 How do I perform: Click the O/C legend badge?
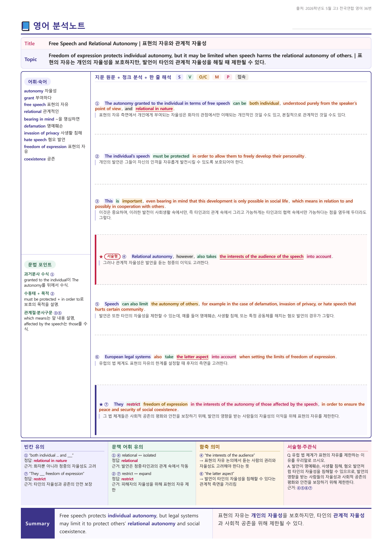tap(203, 77)
